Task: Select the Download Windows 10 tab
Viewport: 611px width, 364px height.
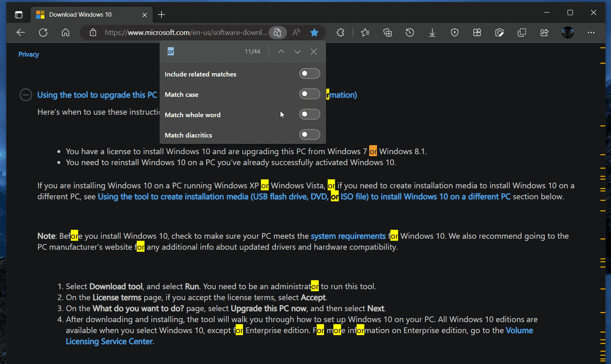Action: coord(81,14)
